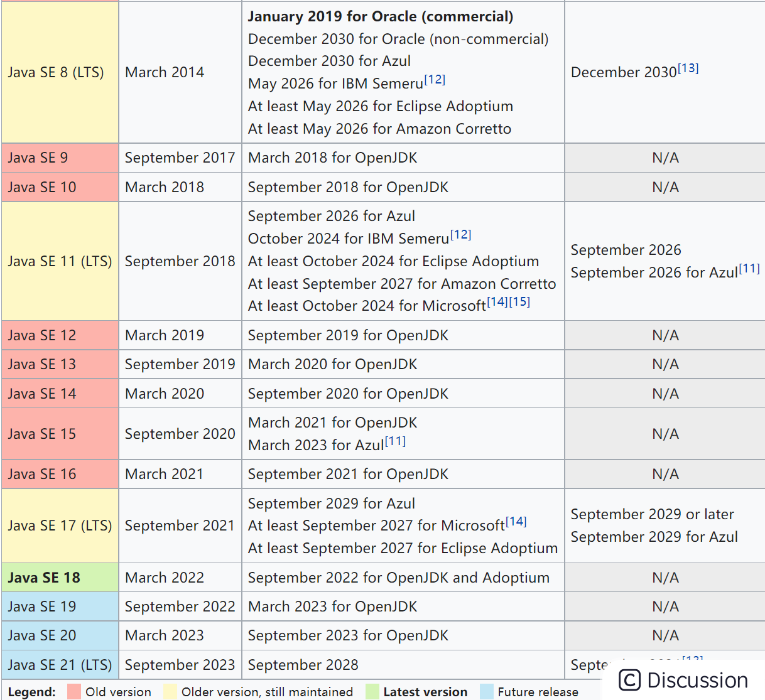Select the Java SE 11 (LTS) cell

tap(60, 261)
